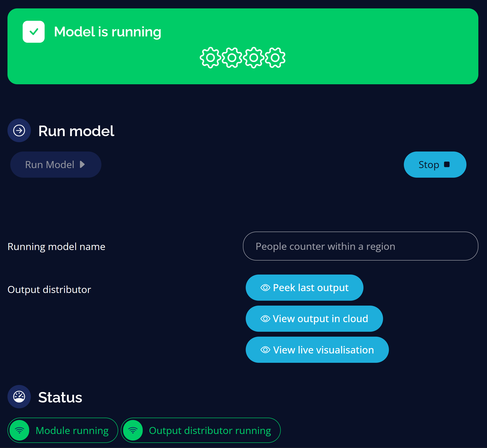The width and height of the screenshot is (487, 448).
Task: Click the Output distributor running status pill
Action: click(201, 430)
